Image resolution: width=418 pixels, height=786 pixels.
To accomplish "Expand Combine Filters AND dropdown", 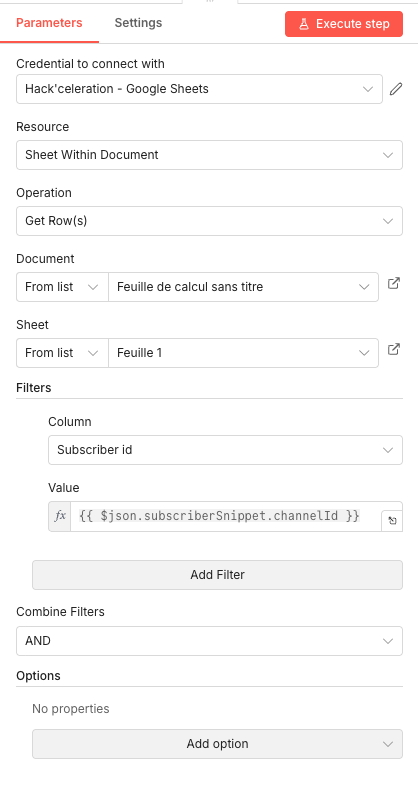I will [210, 641].
